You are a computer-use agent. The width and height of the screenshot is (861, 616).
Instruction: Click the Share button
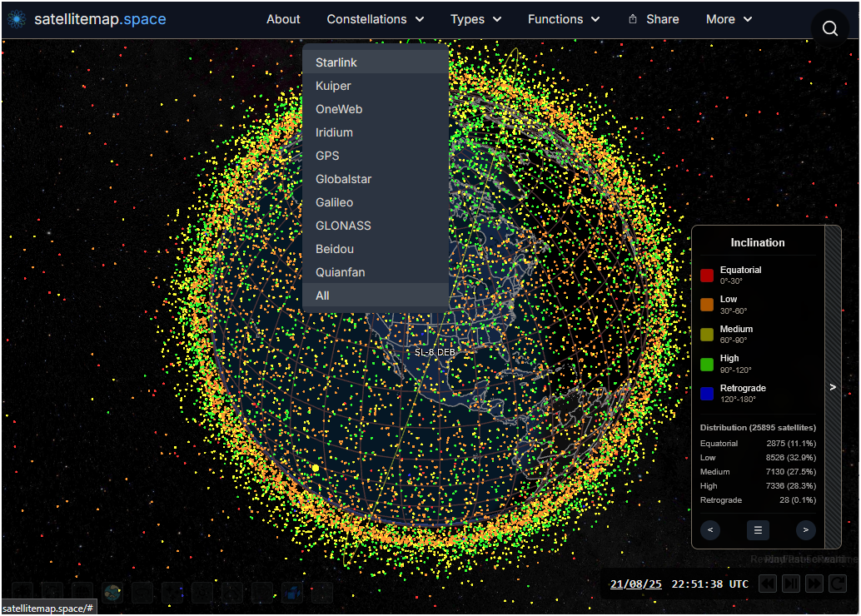pyautogui.click(x=654, y=19)
